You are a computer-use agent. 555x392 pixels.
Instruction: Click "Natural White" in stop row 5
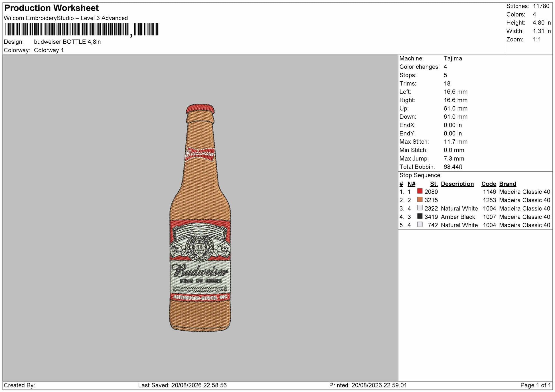[x=459, y=225]
